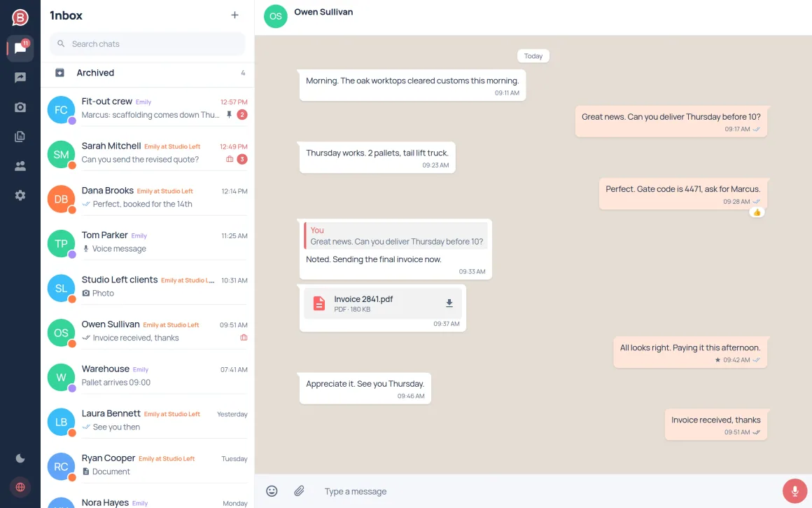Click the thumbs up reaction on gate code message
Viewport: 812px width, 508px height.
tap(757, 212)
